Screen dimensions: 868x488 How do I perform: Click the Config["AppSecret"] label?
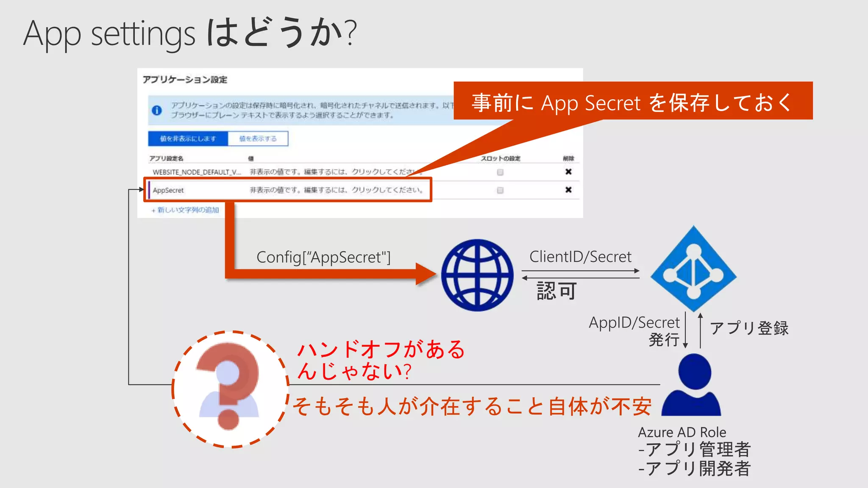pyautogui.click(x=323, y=257)
